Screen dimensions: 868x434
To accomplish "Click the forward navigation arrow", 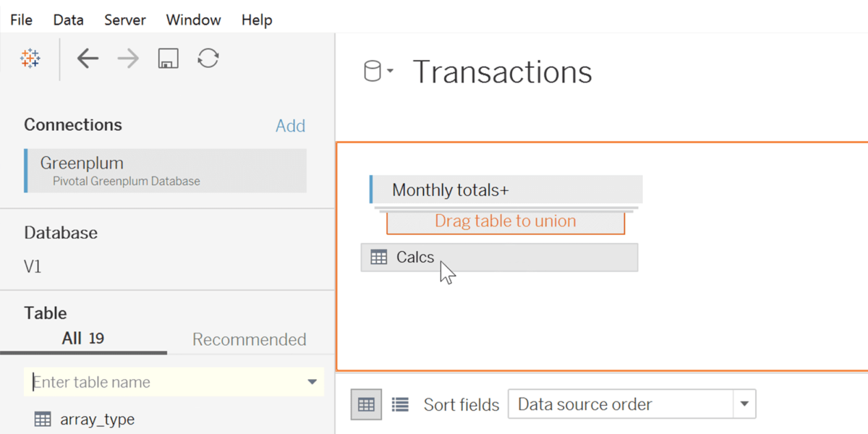I will coord(127,58).
